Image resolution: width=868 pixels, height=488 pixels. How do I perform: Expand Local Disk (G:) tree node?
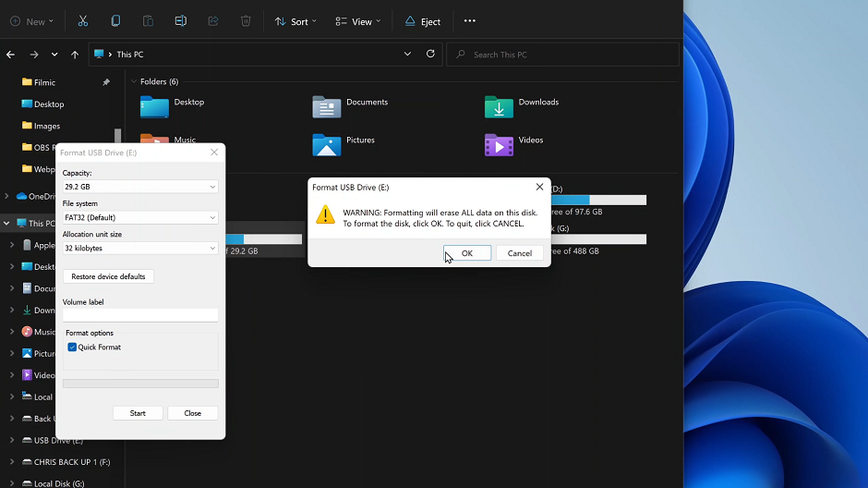point(12,483)
